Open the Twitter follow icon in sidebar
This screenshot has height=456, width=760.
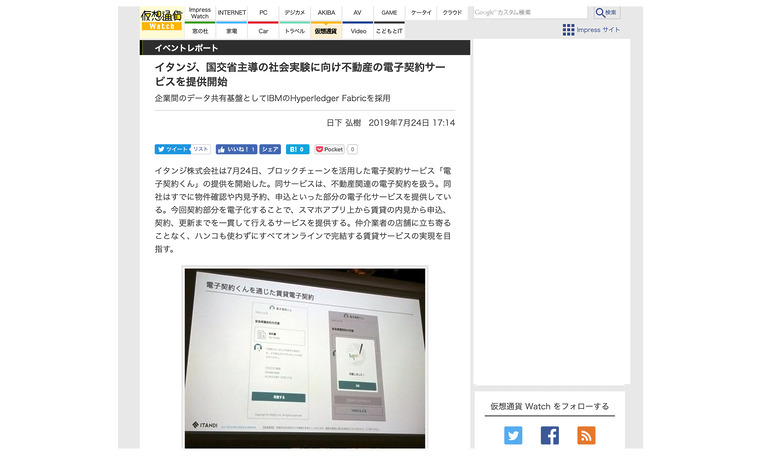(x=513, y=435)
